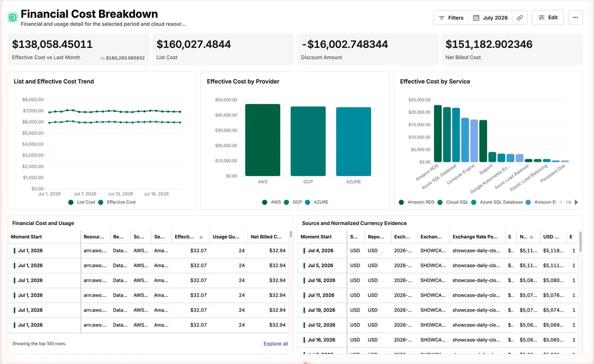The width and height of the screenshot is (594, 364).
Task: Click the Jul 4, 2026 currency row
Action: point(437,251)
